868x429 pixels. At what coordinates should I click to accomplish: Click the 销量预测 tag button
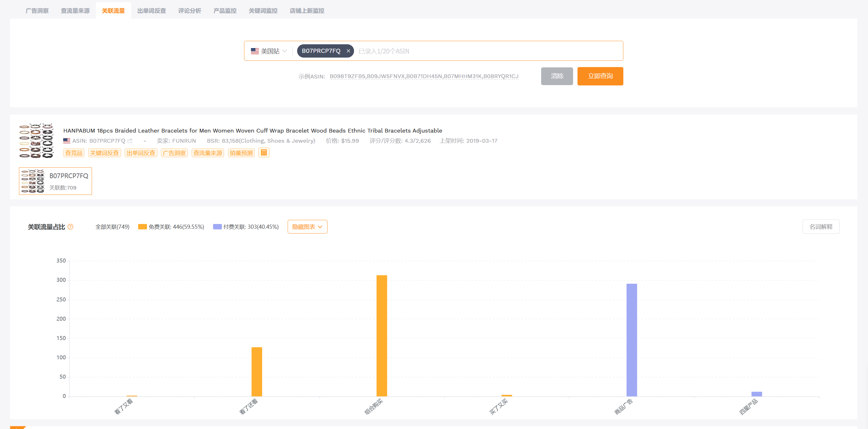pos(241,153)
